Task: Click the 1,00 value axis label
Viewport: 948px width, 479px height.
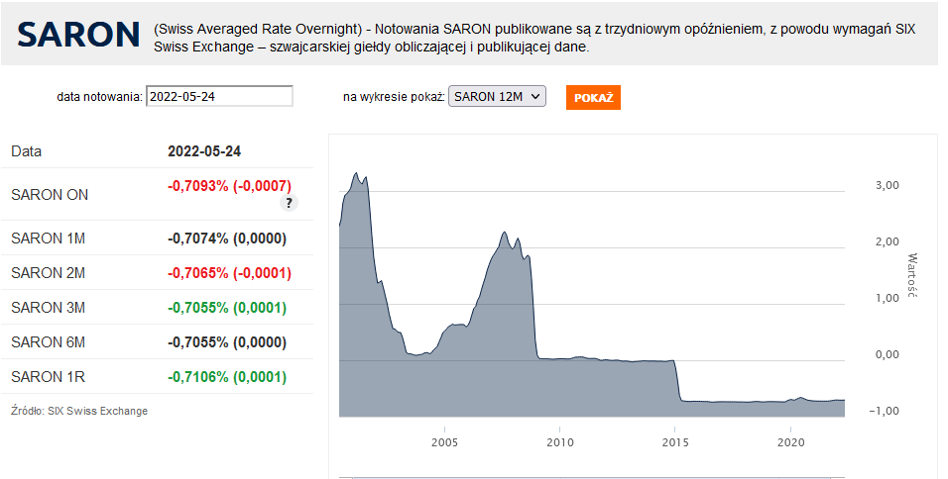Action: [887, 298]
